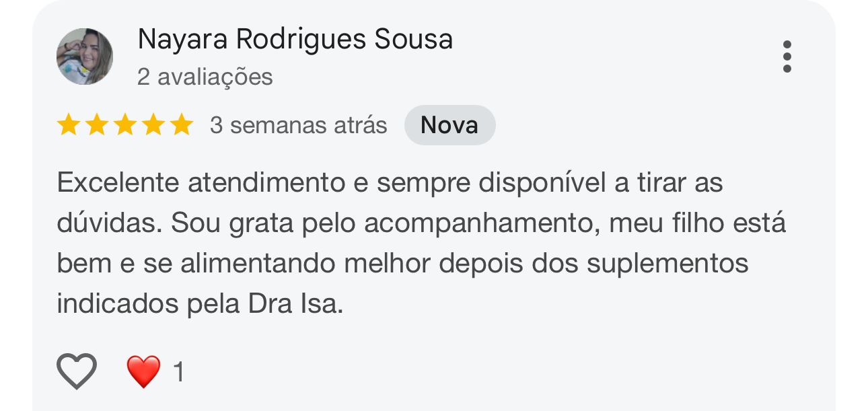Viewport: 868px width, 411px height.
Task: Open the three-dot options menu
Action: tap(787, 57)
